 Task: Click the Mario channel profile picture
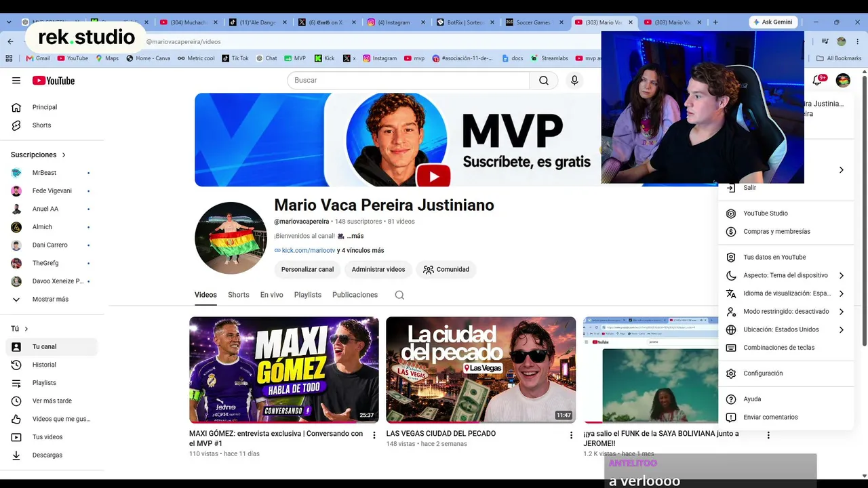tap(231, 238)
